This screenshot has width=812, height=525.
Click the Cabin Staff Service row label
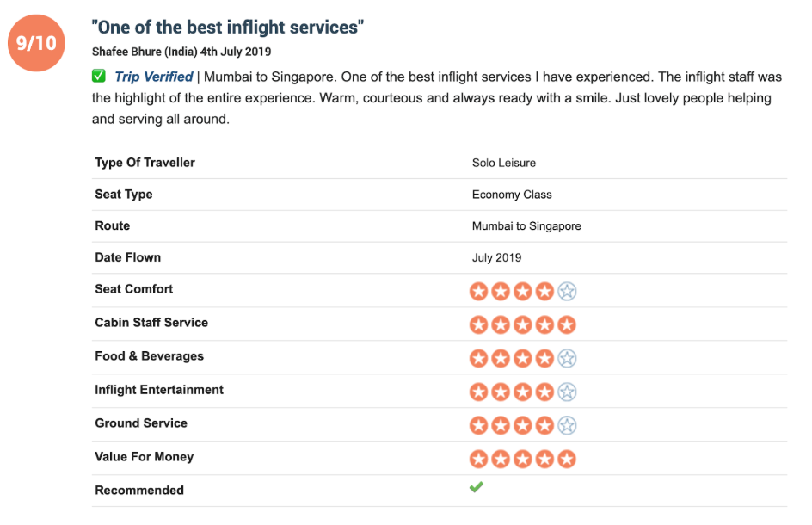(151, 323)
